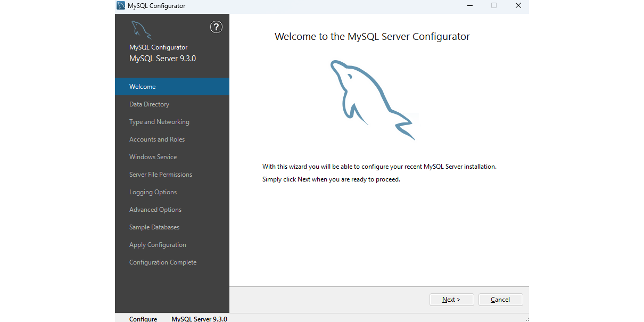The width and height of the screenshot is (644, 322).
Task: Cancel the configuration wizard
Action: point(500,300)
